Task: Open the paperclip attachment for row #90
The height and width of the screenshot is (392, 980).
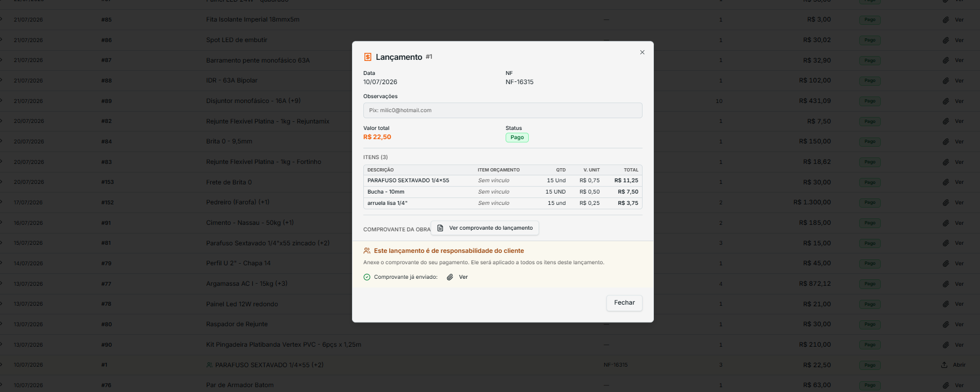Action: pos(953,345)
